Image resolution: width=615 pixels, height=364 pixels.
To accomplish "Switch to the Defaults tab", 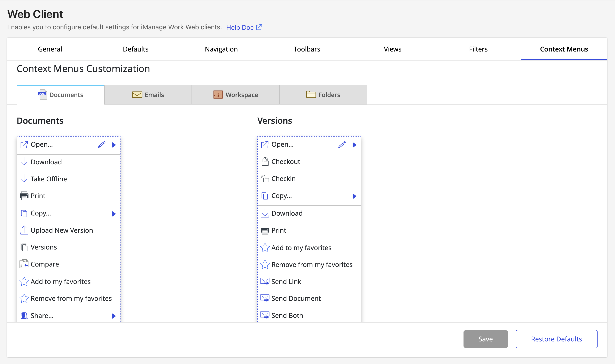I will pyautogui.click(x=136, y=49).
